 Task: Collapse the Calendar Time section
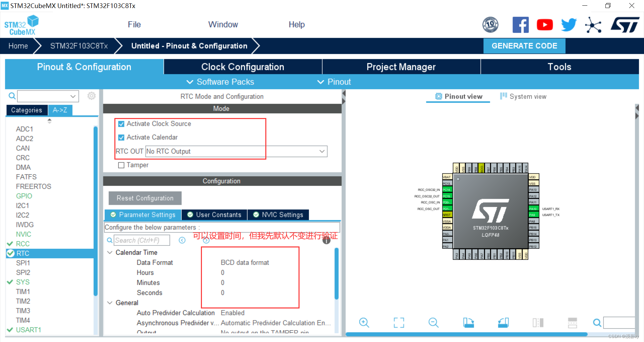click(x=110, y=252)
